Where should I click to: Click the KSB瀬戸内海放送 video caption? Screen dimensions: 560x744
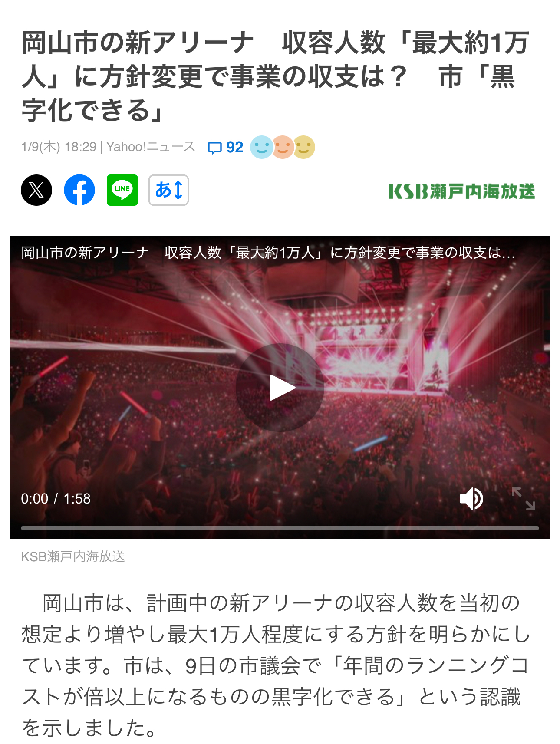click(73, 556)
